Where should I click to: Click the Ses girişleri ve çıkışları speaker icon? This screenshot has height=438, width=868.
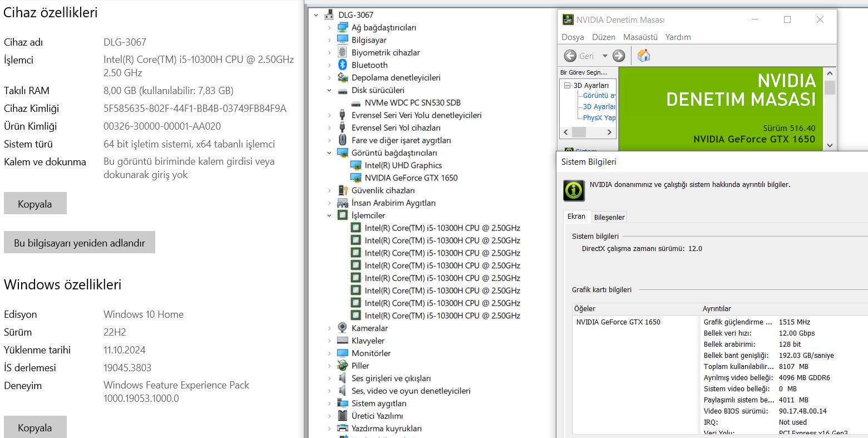coord(342,378)
